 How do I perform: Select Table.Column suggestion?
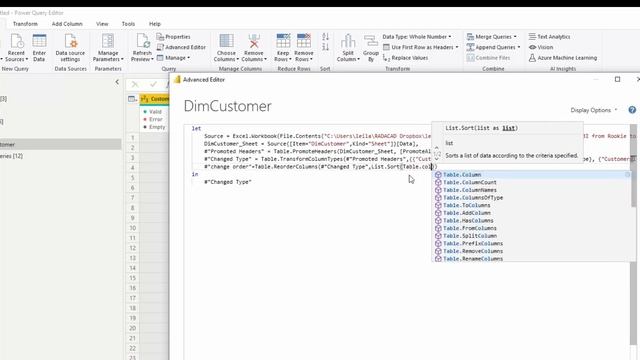point(531,175)
